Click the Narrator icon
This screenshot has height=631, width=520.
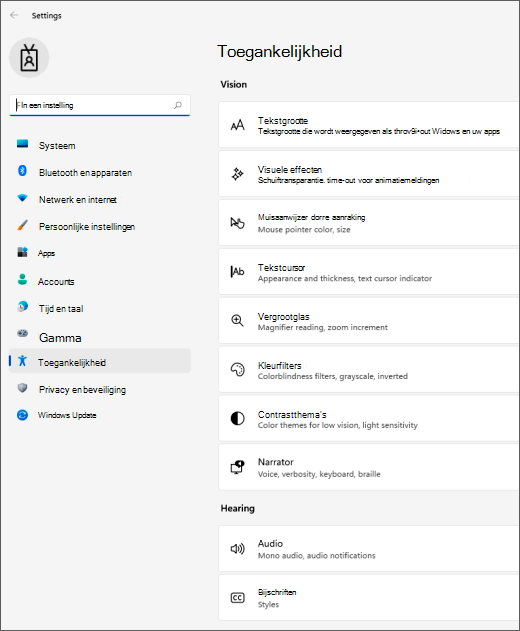tap(237, 467)
